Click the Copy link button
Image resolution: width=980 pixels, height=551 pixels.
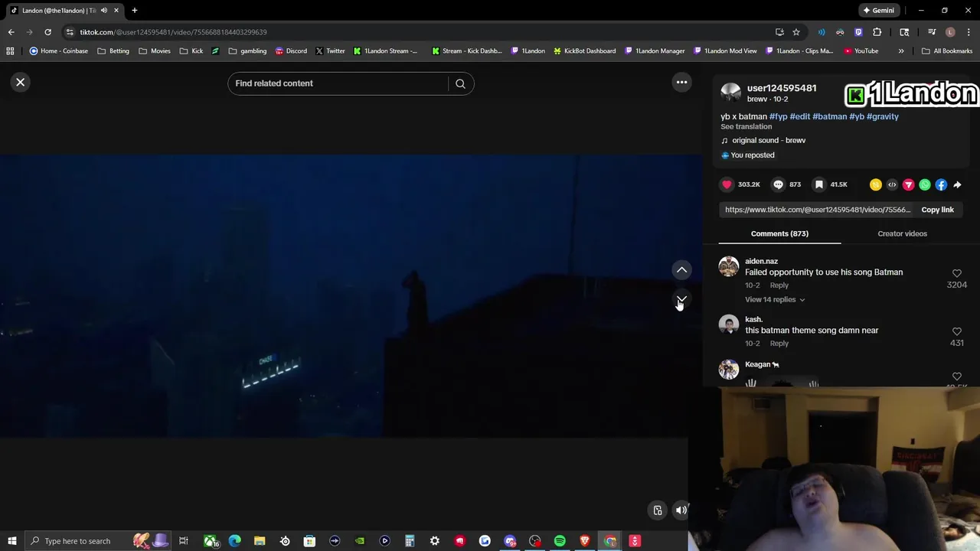pyautogui.click(x=937, y=210)
